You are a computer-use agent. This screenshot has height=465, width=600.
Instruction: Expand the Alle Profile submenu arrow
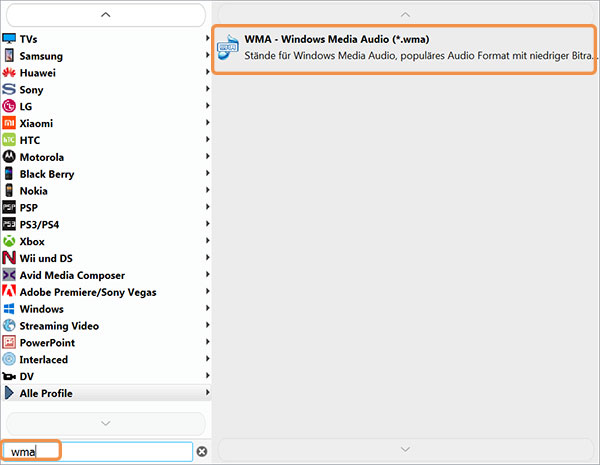pos(207,392)
